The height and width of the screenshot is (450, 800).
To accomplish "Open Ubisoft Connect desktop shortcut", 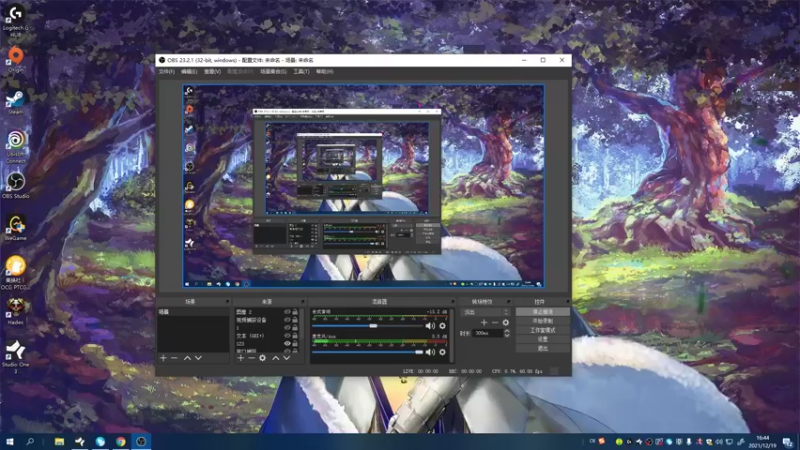I will click(x=16, y=147).
